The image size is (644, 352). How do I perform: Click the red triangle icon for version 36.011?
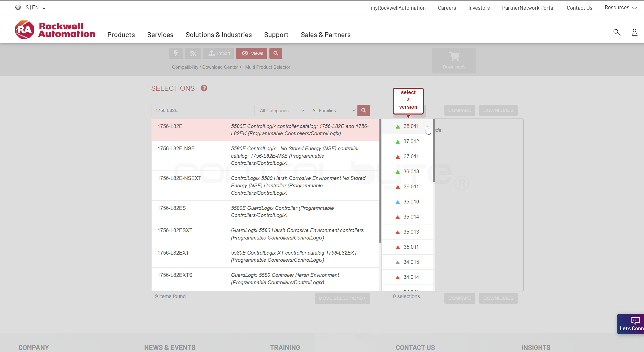tap(398, 187)
